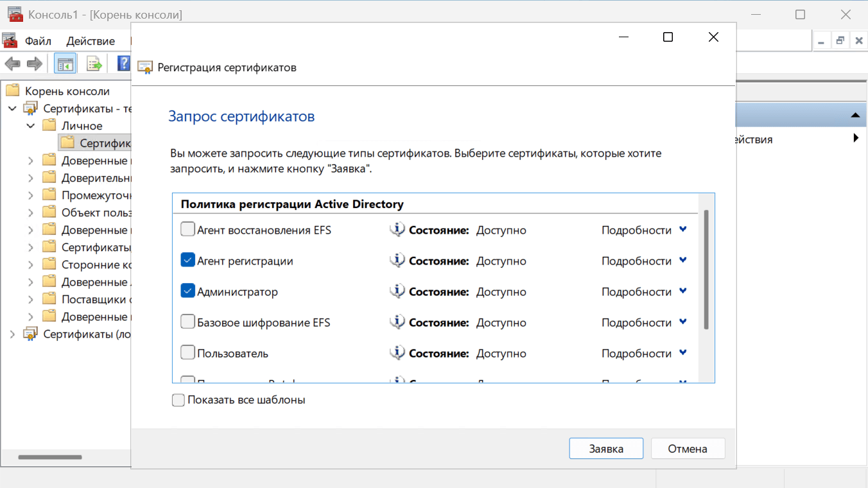Expand the Сертификаты (локальный) tree node
This screenshot has width=868, height=488.
tap(12, 334)
